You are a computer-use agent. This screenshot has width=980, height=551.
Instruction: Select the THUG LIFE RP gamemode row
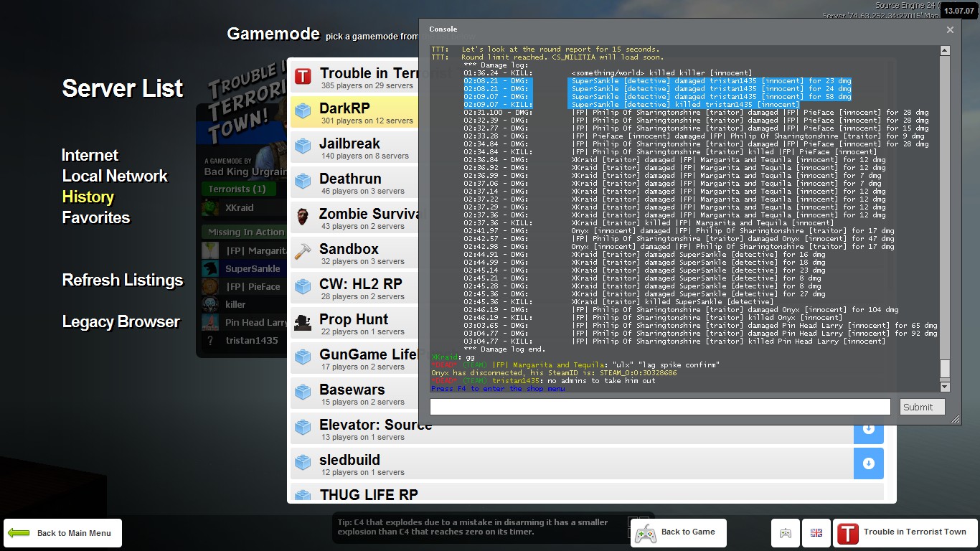(x=587, y=494)
